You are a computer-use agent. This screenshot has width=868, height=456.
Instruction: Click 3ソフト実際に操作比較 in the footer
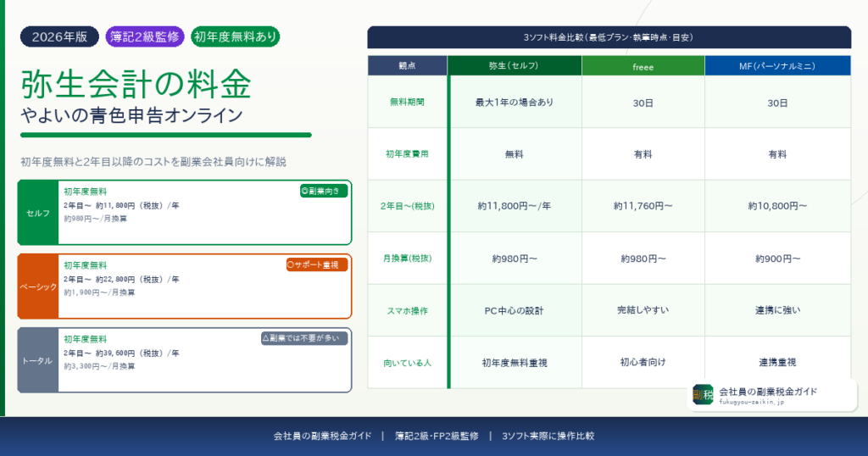(548, 436)
